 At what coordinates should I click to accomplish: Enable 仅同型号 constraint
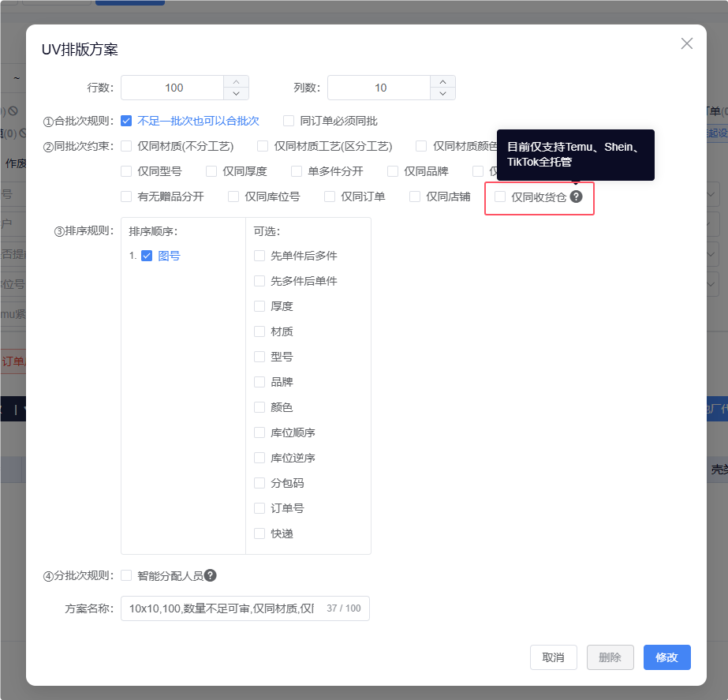click(126, 171)
